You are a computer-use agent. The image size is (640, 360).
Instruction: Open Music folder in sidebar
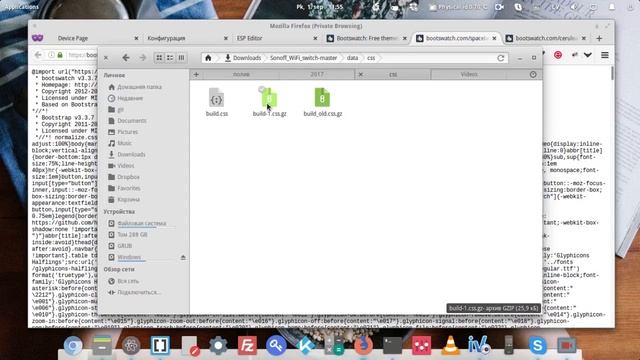pyautogui.click(x=120, y=143)
